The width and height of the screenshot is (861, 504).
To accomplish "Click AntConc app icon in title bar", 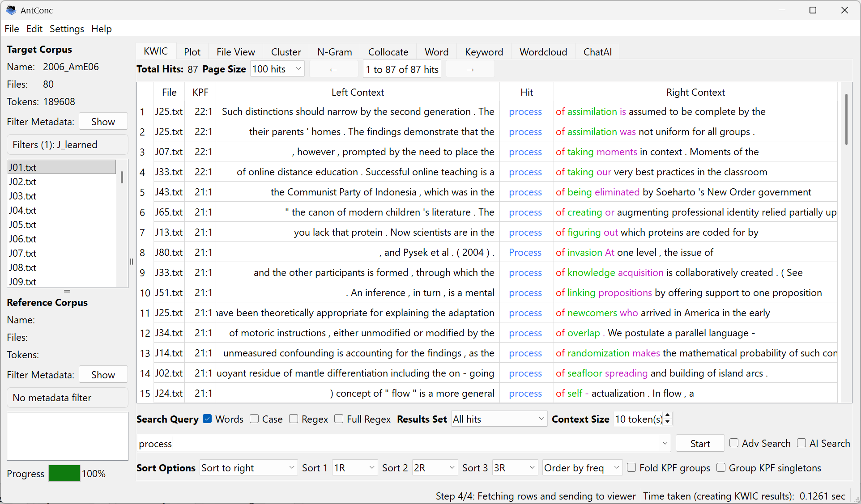I will (x=11, y=10).
